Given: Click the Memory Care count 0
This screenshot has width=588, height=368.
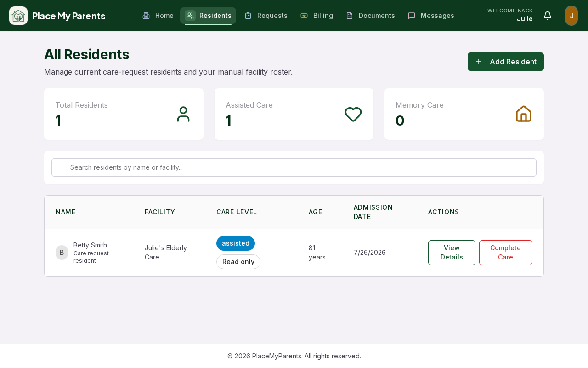Looking at the screenshot, I should click(400, 121).
